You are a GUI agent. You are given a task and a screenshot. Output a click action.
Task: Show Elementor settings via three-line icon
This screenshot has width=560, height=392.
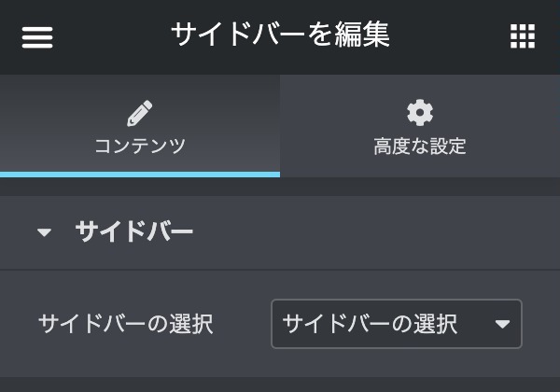37,36
